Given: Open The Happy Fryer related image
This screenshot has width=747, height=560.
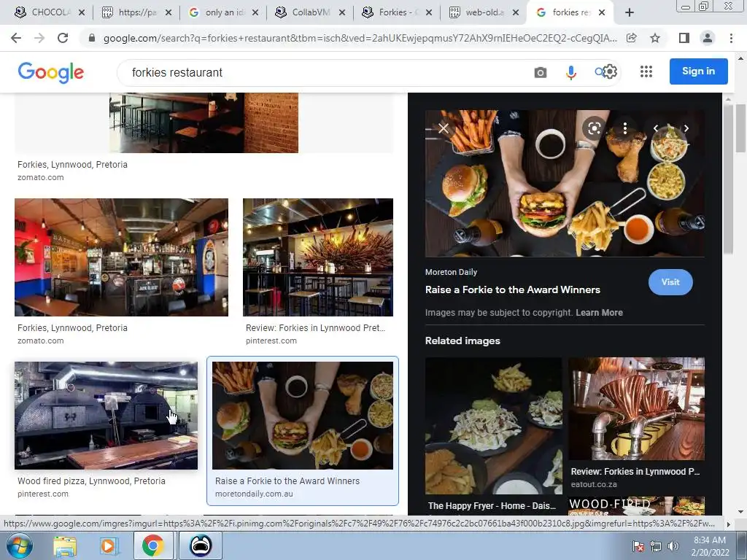Looking at the screenshot, I should pyautogui.click(x=493, y=426).
